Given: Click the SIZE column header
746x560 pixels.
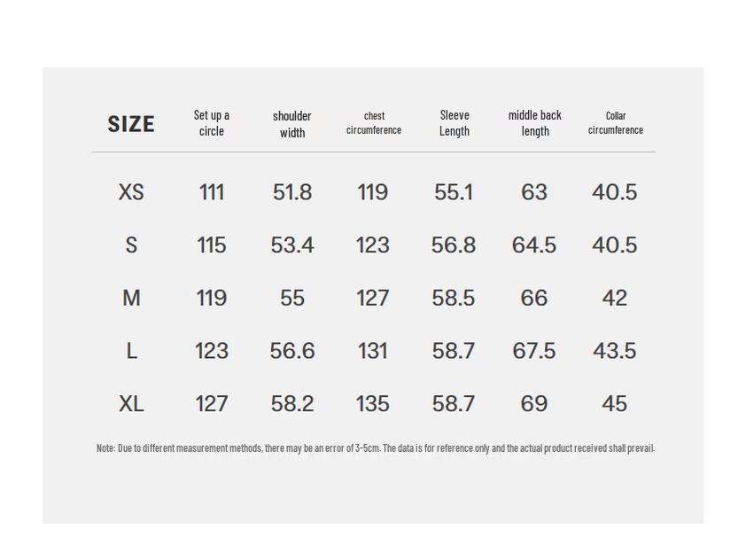Looking at the screenshot, I should 131,124.
